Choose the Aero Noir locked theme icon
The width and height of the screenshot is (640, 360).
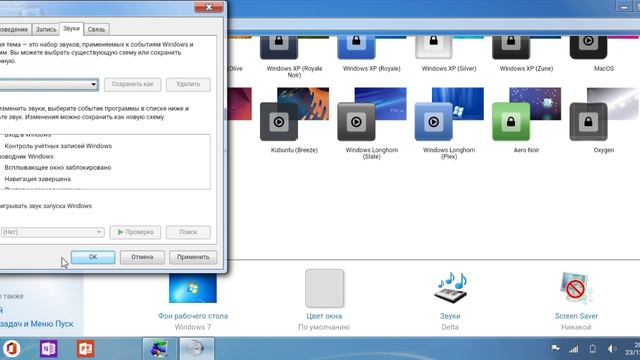click(526, 114)
